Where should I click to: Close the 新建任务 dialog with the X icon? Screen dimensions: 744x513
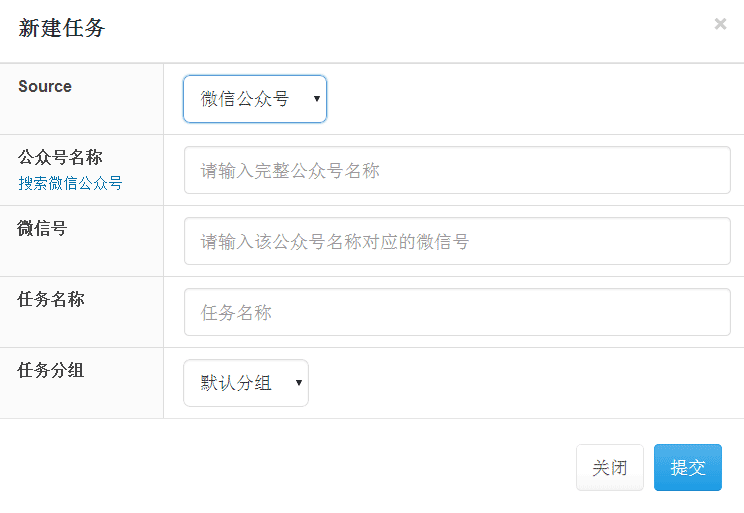[x=720, y=24]
